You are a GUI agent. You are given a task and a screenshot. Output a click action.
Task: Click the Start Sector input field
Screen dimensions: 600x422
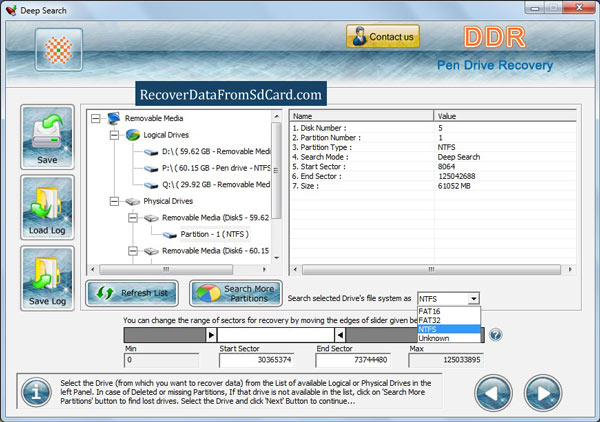(x=256, y=360)
